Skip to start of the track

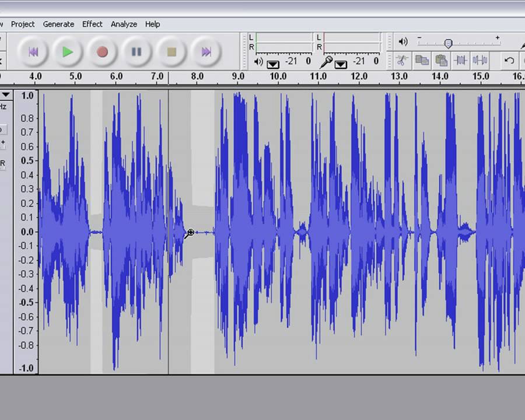tap(33, 52)
